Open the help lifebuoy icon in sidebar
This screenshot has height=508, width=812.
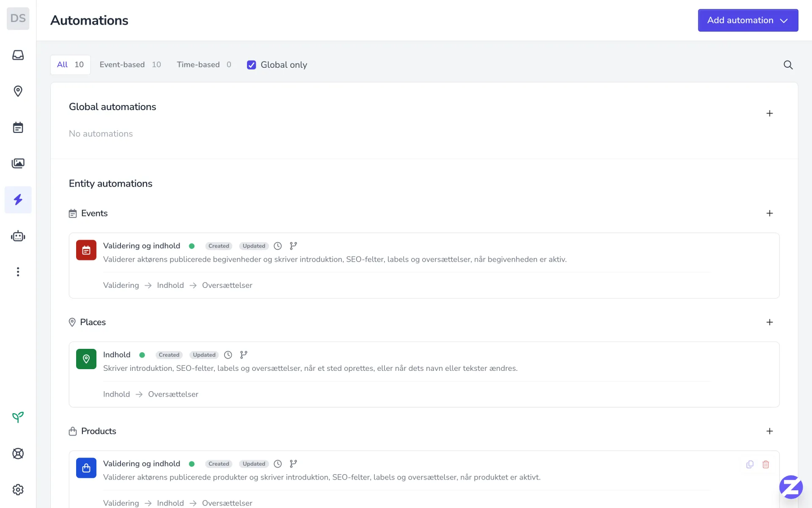tap(18, 453)
